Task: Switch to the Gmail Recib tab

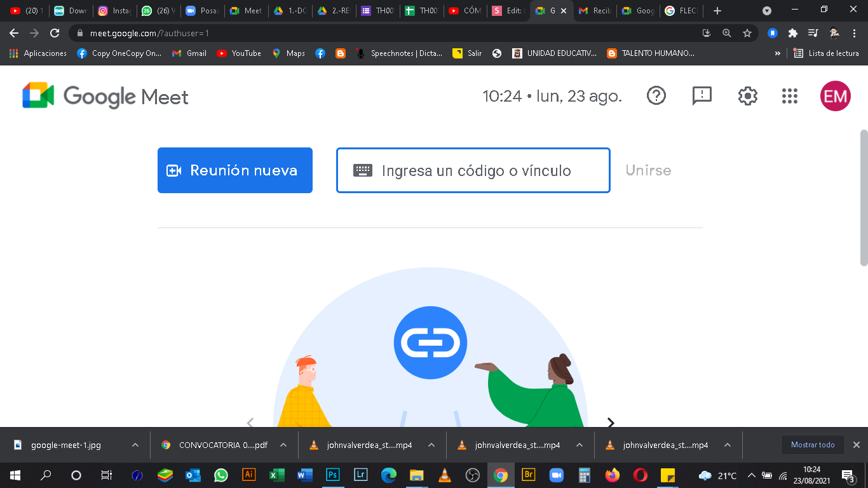Action: [x=595, y=11]
